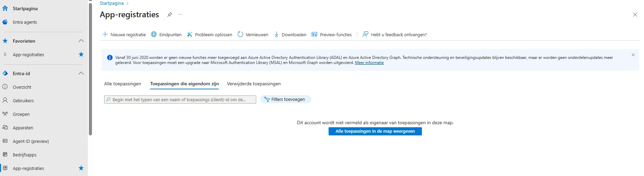Screen dimensions: 644x176
Task: Dismiss the ADAL information banner
Action: pyautogui.click(x=633, y=55)
